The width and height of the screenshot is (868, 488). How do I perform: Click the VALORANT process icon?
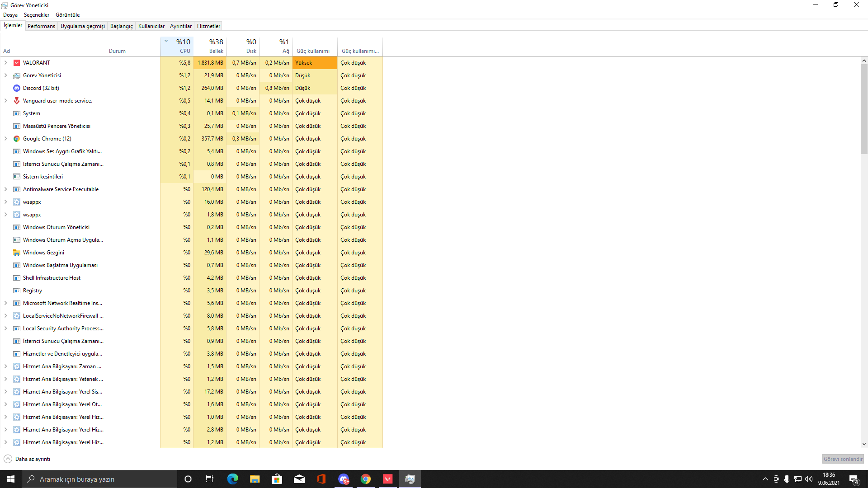[x=17, y=63]
